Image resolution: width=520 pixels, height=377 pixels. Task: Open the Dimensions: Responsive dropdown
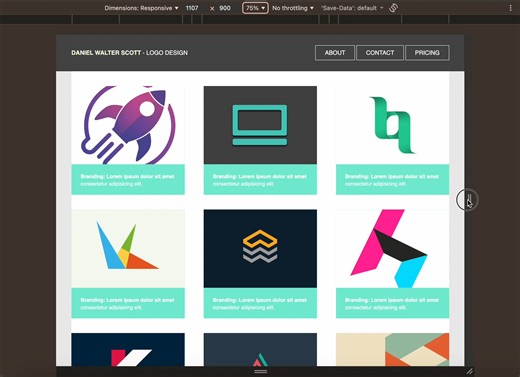click(141, 8)
